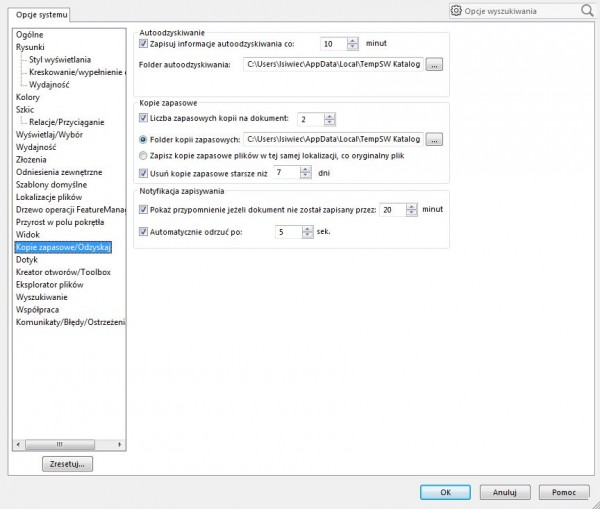Click the Zresetuj button
Viewport: 600px width, 509px height.
point(68,464)
